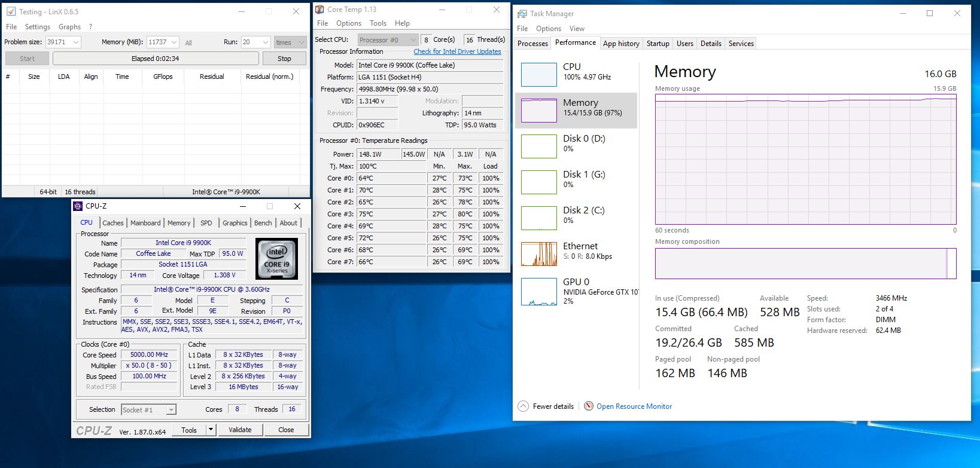Screen dimensions: 980x468
Task: Click the Core Temp title bar icon
Action: (320, 10)
